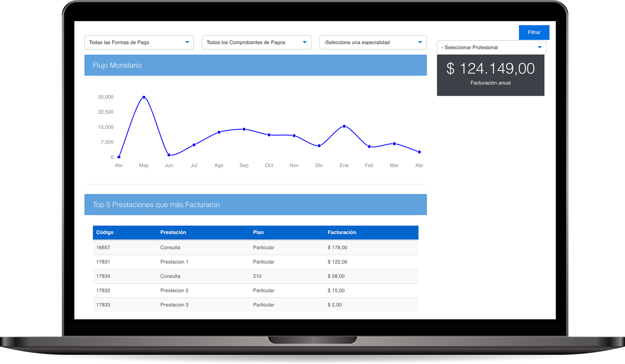The width and height of the screenshot is (625, 364).
Task: Click row 17834 with plan 210
Action: (255, 276)
